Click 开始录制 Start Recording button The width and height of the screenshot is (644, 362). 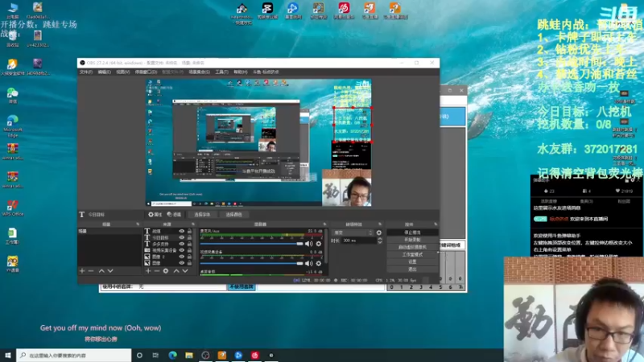tap(412, 240)
